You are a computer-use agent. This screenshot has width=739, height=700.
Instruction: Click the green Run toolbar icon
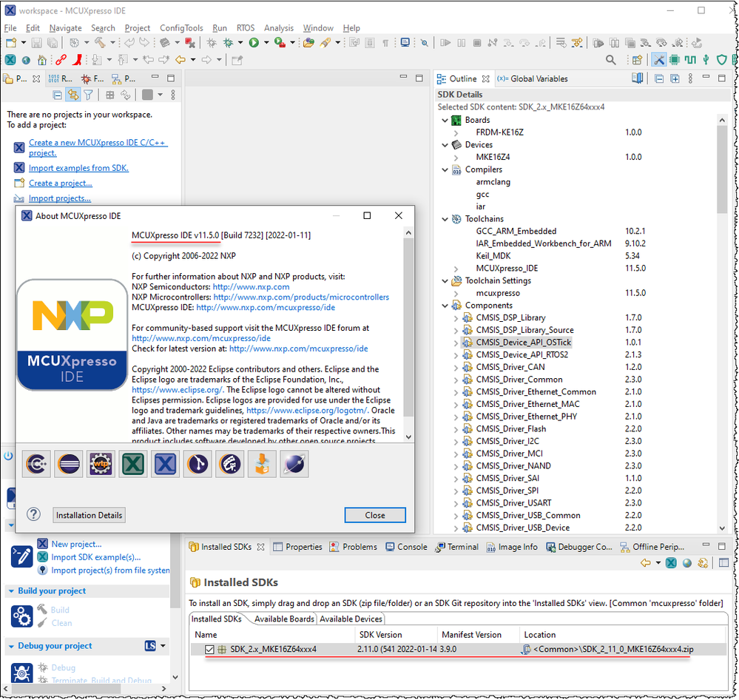click(253, 42)
